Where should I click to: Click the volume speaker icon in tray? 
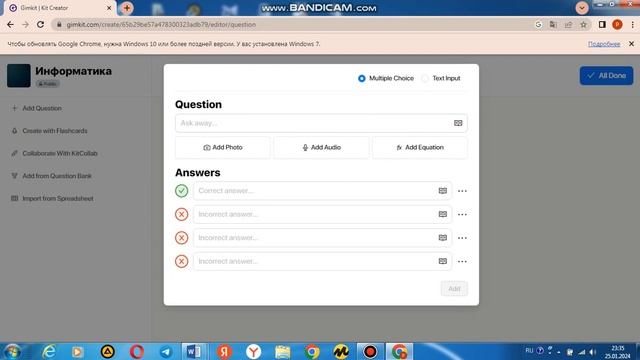pos(593,352)
